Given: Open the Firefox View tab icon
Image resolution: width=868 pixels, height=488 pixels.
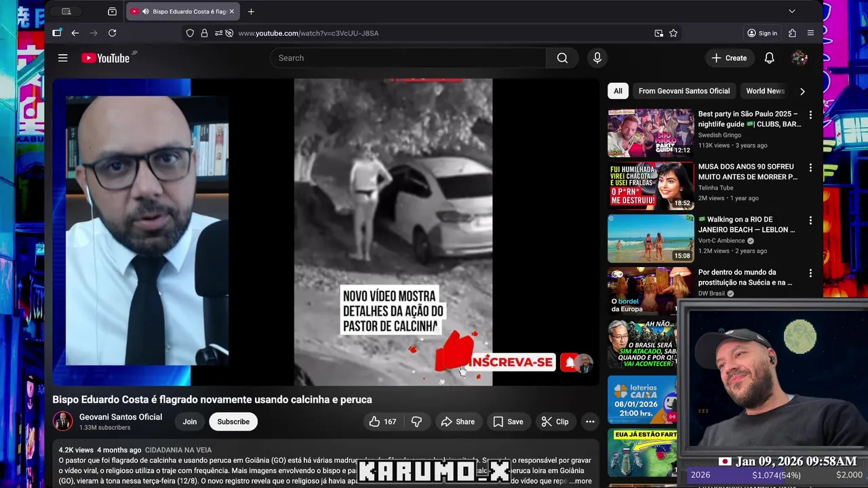Looking at the screenshot, I should click(x=112, y=12).
